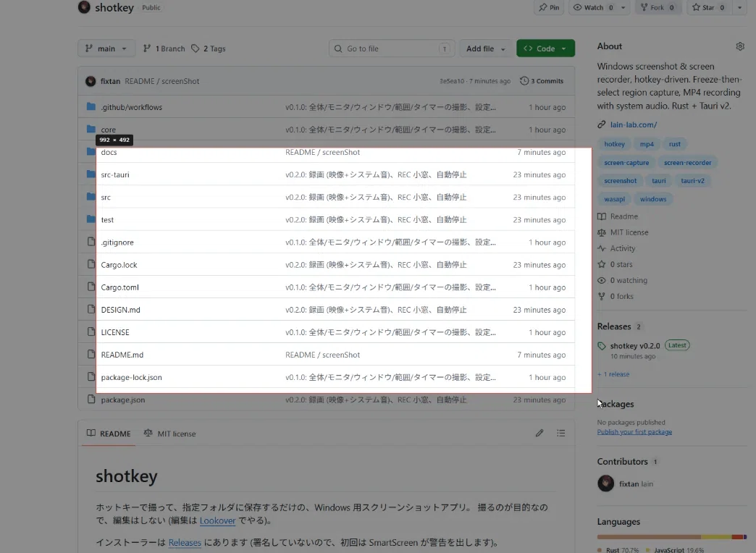Open commit hash 3e5ea10

[x=452, y=81]
